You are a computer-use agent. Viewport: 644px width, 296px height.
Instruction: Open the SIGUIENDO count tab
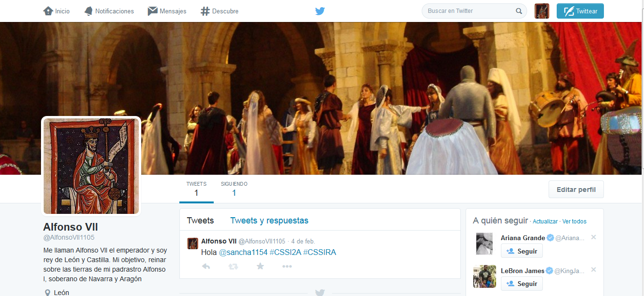[234, 189]
